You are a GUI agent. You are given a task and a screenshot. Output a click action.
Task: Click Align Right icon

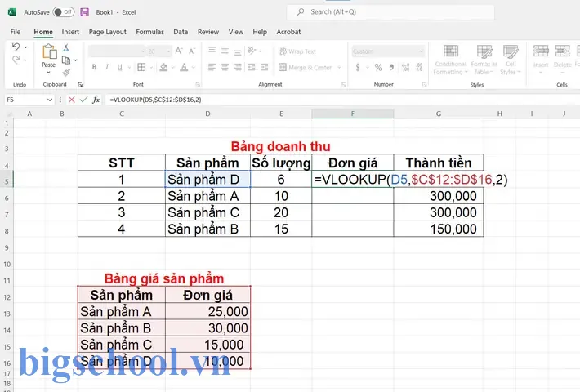tap(238, 67)
